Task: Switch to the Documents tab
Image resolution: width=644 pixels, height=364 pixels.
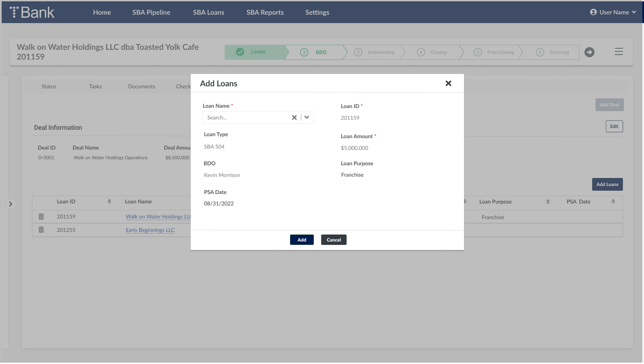Action: click(x=142, y=86)
